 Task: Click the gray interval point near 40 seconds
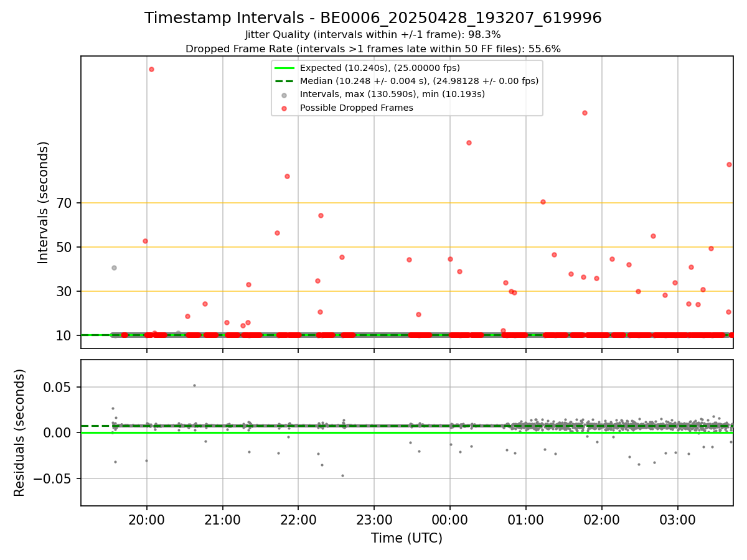(x=114, y=268)
